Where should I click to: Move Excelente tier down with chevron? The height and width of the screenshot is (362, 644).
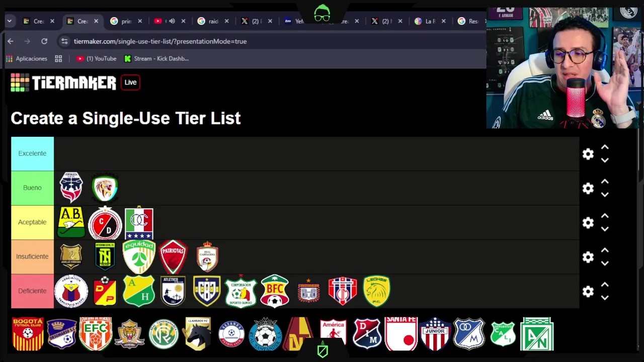pos(605,160)
